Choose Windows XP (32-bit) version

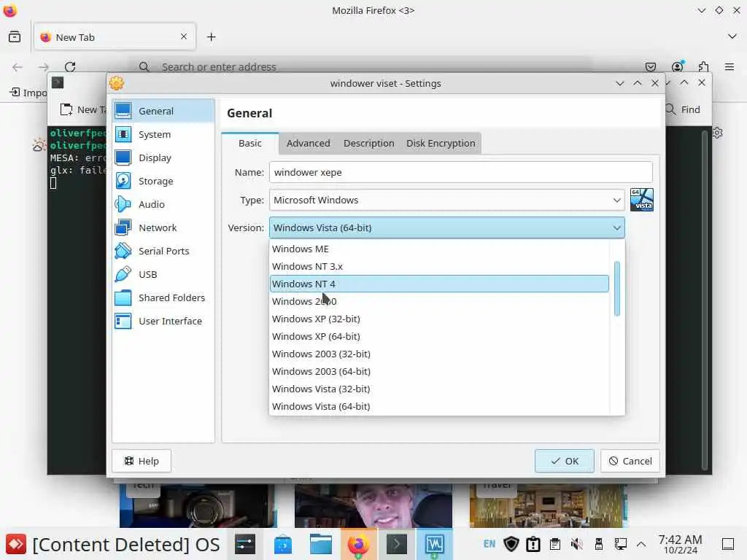click(439, 319)
